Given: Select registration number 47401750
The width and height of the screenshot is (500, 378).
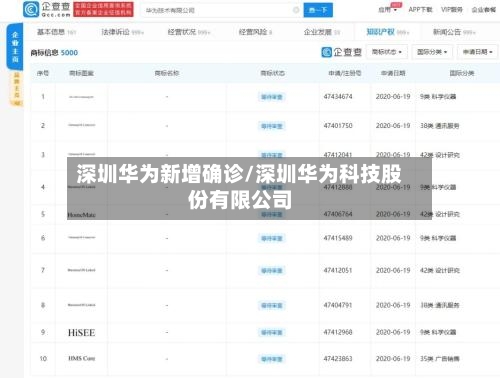Looking at the screenshot, I should [338, 126].
